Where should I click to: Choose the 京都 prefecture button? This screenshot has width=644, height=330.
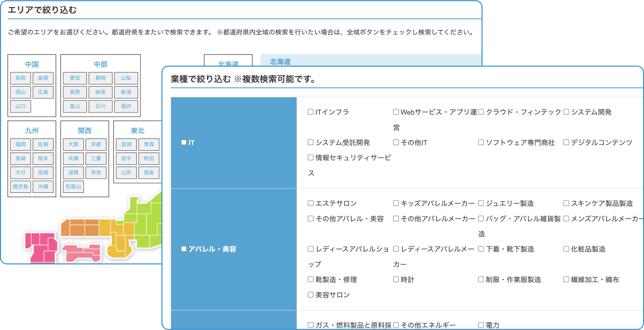click(x=96, y=144)
